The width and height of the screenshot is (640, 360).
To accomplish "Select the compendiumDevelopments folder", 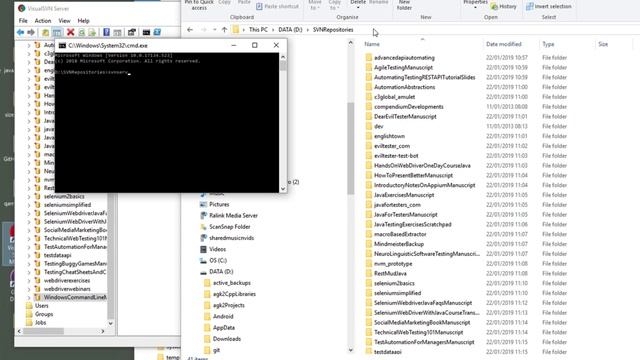I will click(409, 107).
